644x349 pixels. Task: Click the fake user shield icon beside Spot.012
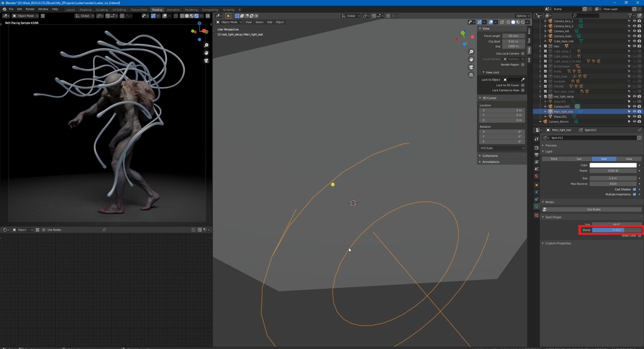(x=639, y=138)
